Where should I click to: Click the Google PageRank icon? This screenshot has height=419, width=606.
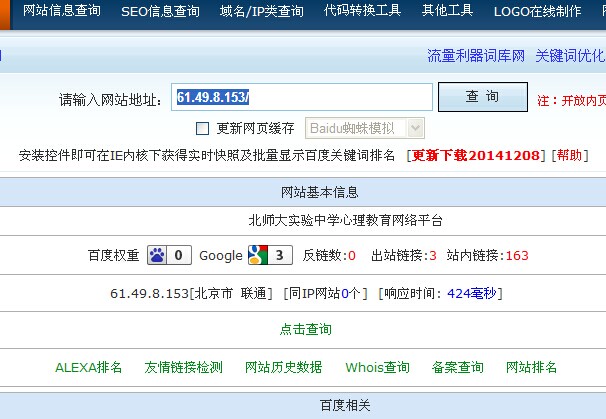(x=258, y=255)
